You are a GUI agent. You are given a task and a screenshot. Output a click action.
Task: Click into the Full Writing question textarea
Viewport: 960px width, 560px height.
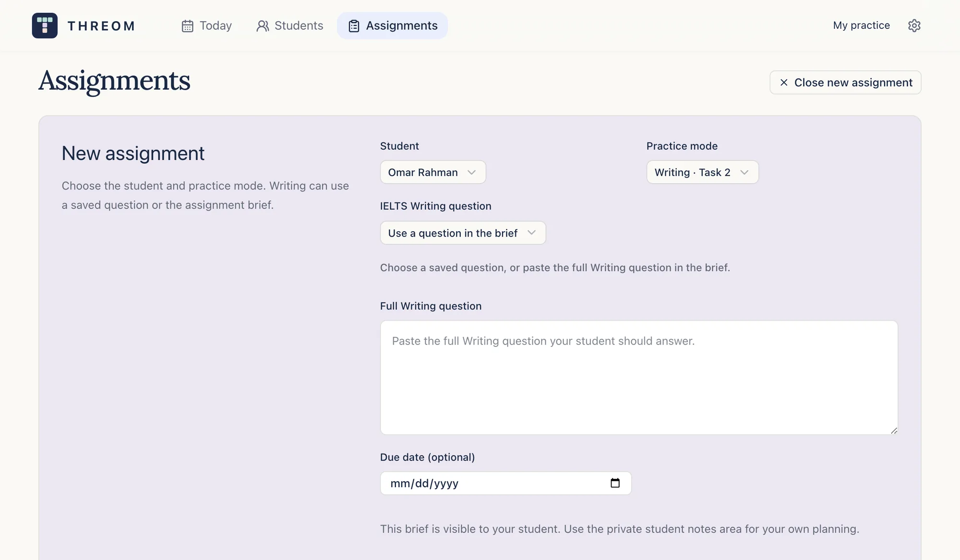(639, 378)
